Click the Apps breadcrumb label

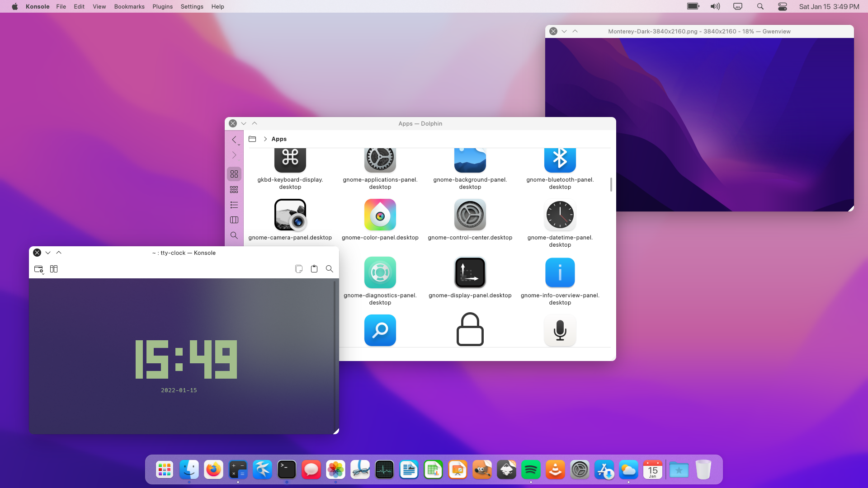click(x=279, y=139)
